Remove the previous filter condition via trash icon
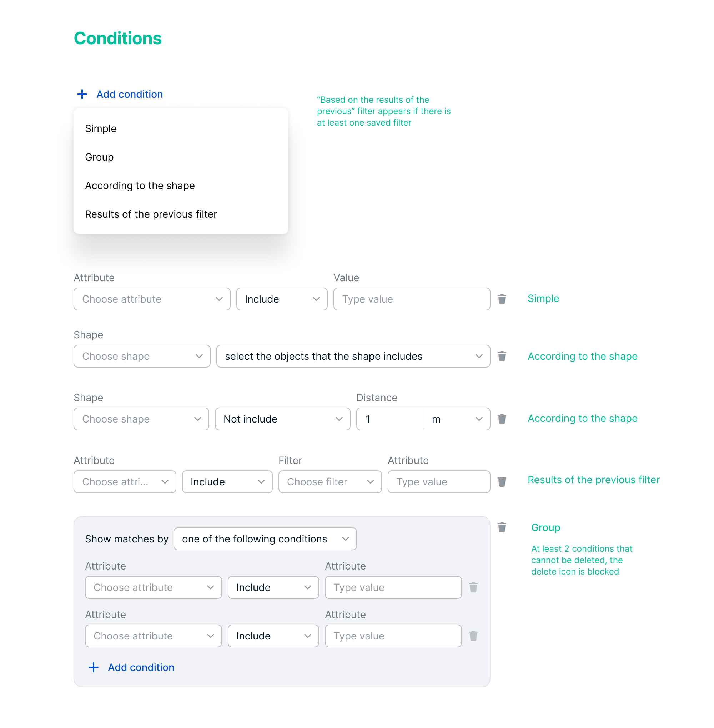The width and height of the screenshot is (714, 728). tap(502, 481)
